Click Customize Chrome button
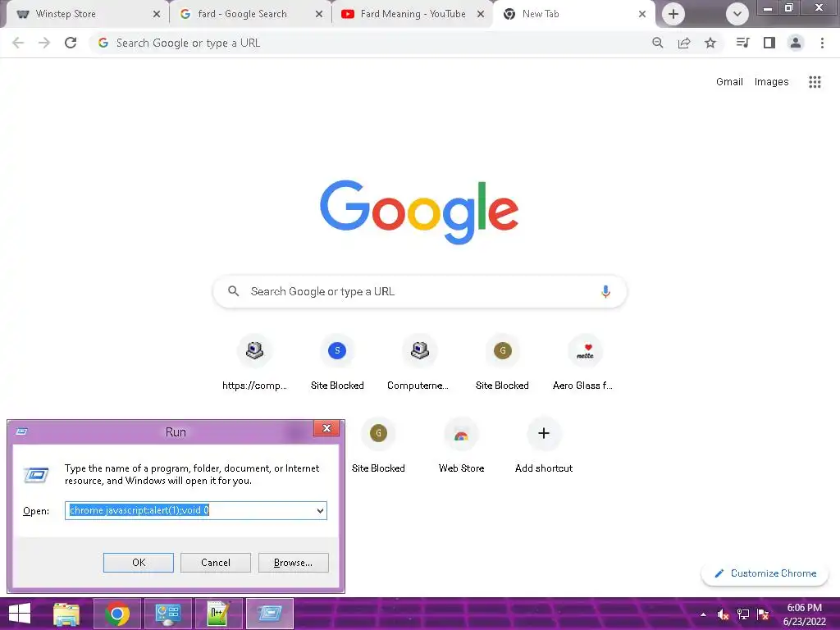This screenshot has height=630, width=840. 765,573
